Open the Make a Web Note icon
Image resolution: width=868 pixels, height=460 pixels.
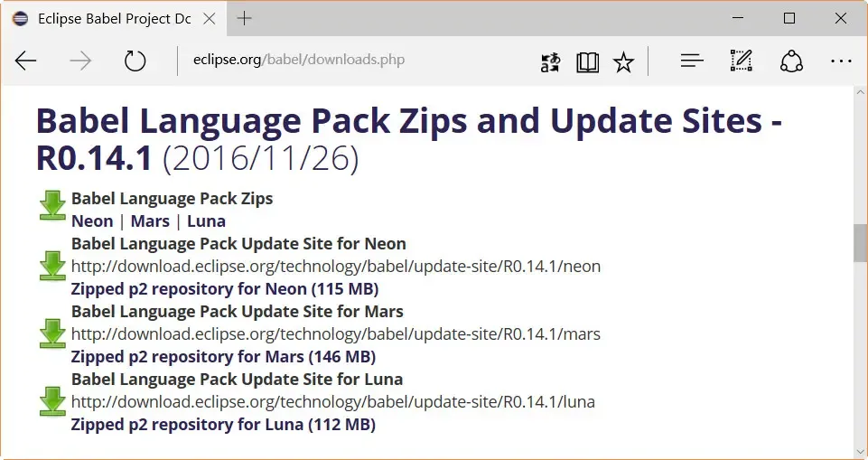coord(741,61)
